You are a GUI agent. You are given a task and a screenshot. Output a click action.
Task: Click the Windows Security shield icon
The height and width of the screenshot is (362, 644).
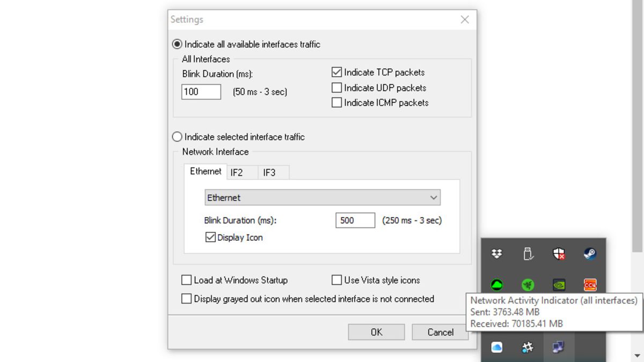pos(559,254)
